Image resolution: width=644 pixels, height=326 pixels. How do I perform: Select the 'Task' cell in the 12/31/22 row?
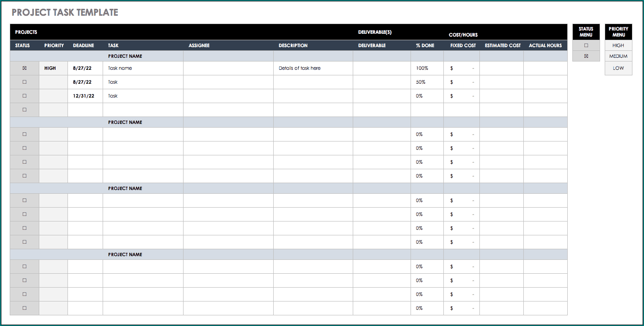143,96
